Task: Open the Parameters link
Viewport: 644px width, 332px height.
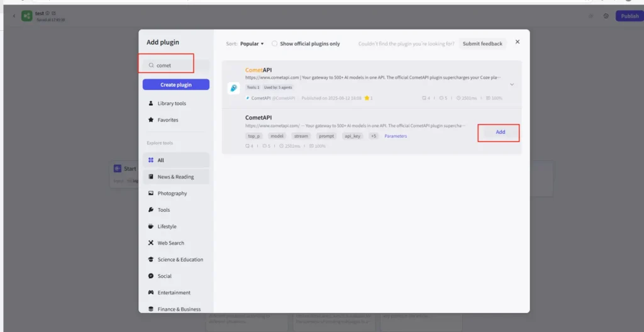Action: [396, 136]
